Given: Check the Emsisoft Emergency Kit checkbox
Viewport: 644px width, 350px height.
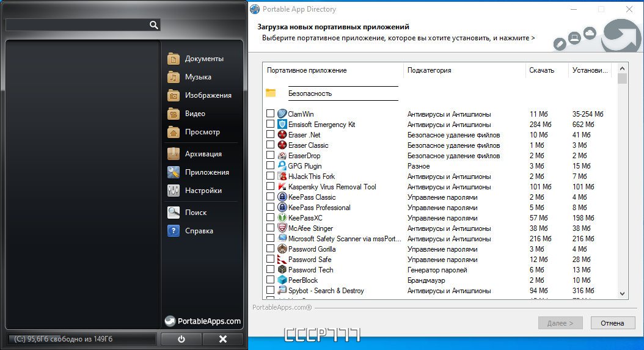Looking at the screenshot, I should 270,123.
